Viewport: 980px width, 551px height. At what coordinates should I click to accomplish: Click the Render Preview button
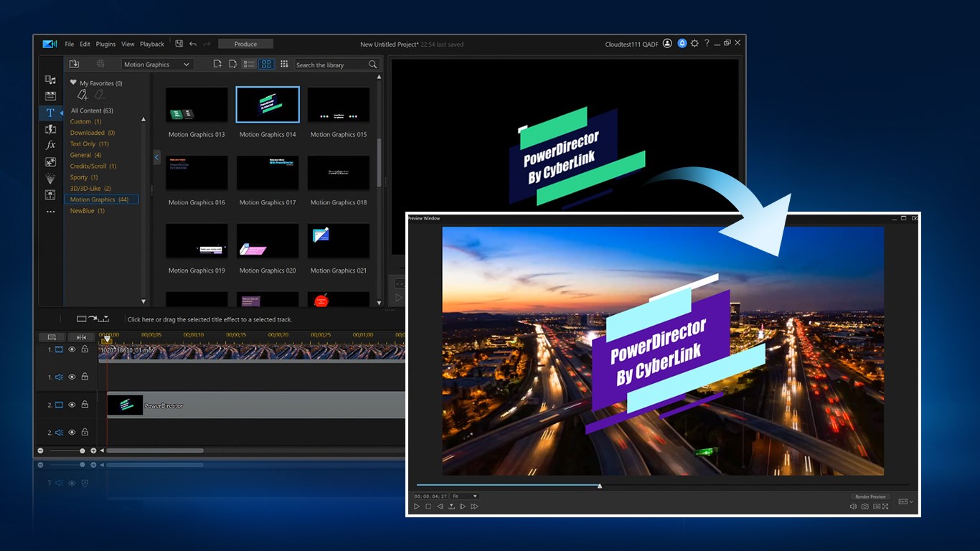871,496
